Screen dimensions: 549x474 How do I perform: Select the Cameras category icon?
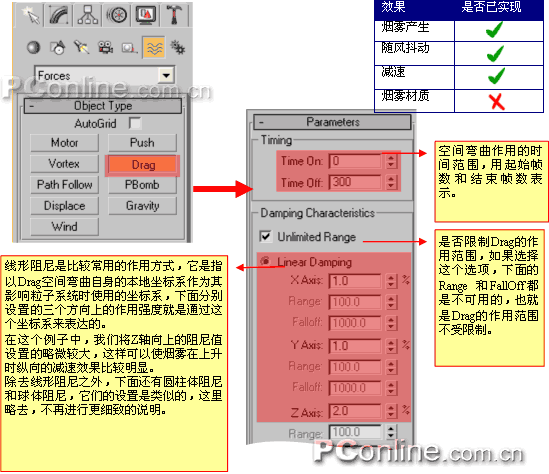click(x=105, y=47)
